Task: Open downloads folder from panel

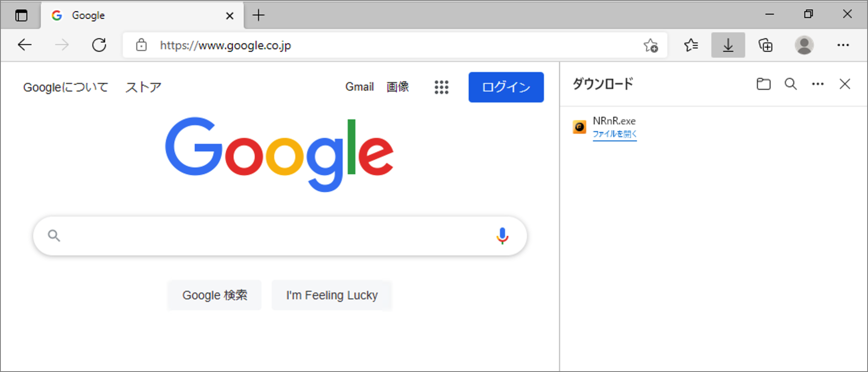Action: tap(763, 84)
